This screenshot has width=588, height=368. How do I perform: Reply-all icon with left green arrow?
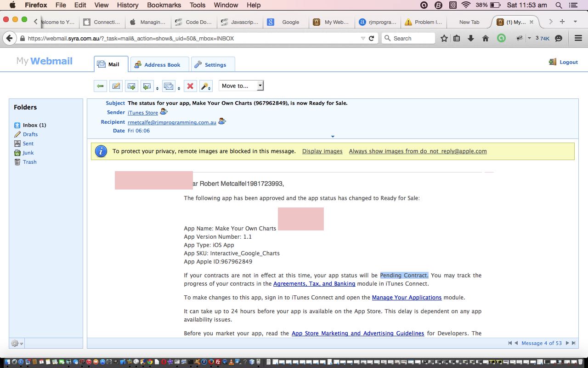(x=147, y=86)
